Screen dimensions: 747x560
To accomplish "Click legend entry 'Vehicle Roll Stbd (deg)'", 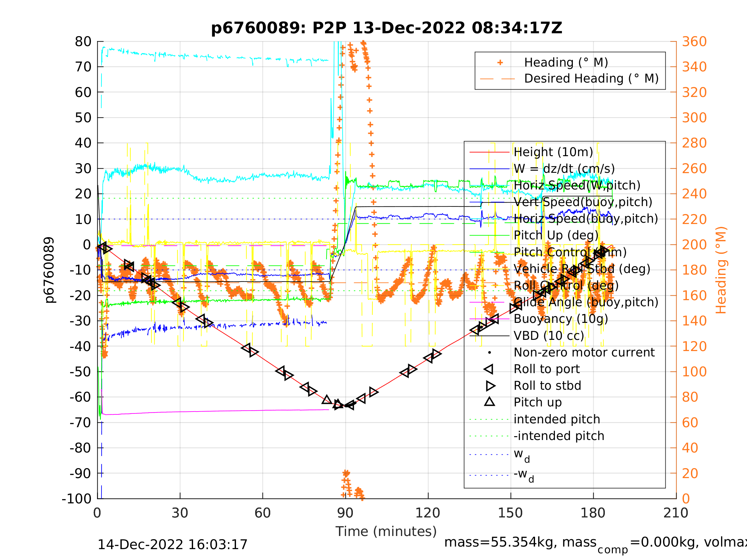I will coord(582,269).
